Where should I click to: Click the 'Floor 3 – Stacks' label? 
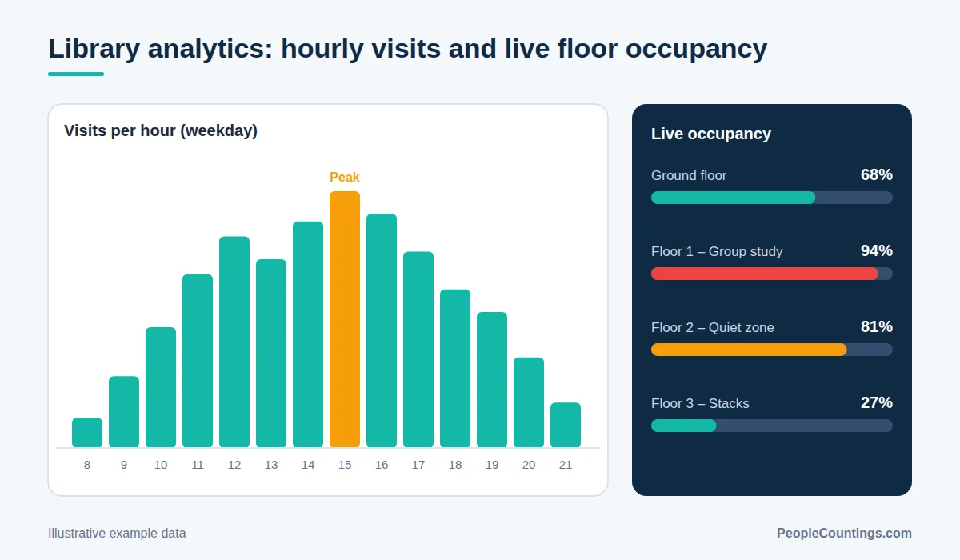click(700, 404)
